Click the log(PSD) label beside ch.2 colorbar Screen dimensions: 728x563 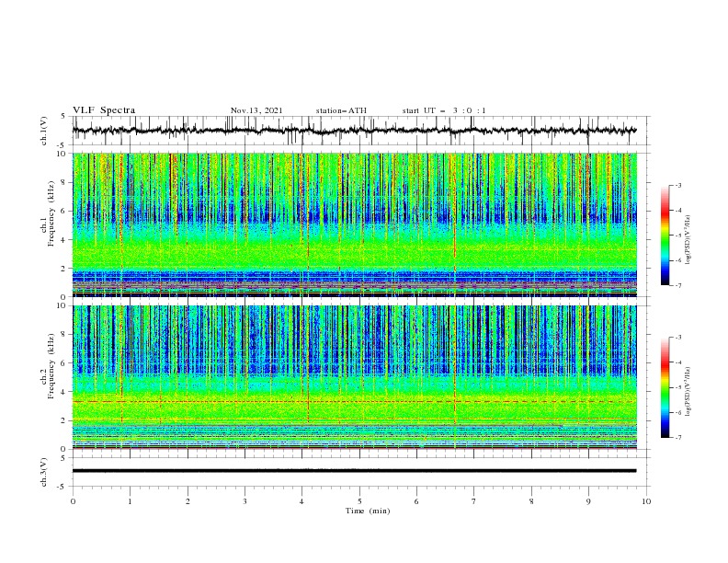(688, 391)
